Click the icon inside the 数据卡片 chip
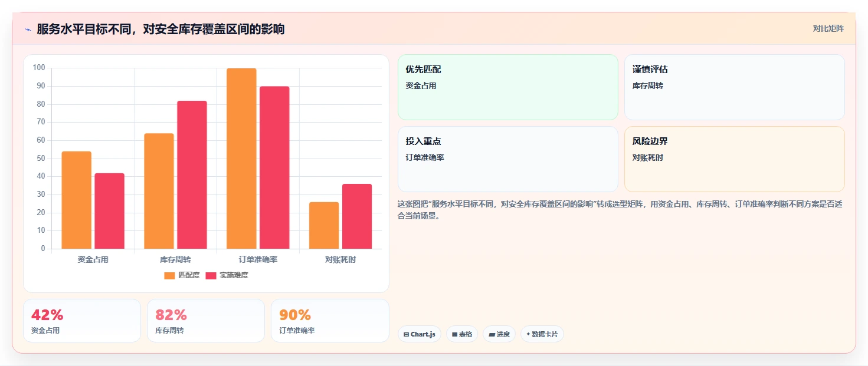The image size is (868, 366). pyautogui.click(x=528, y=334)
